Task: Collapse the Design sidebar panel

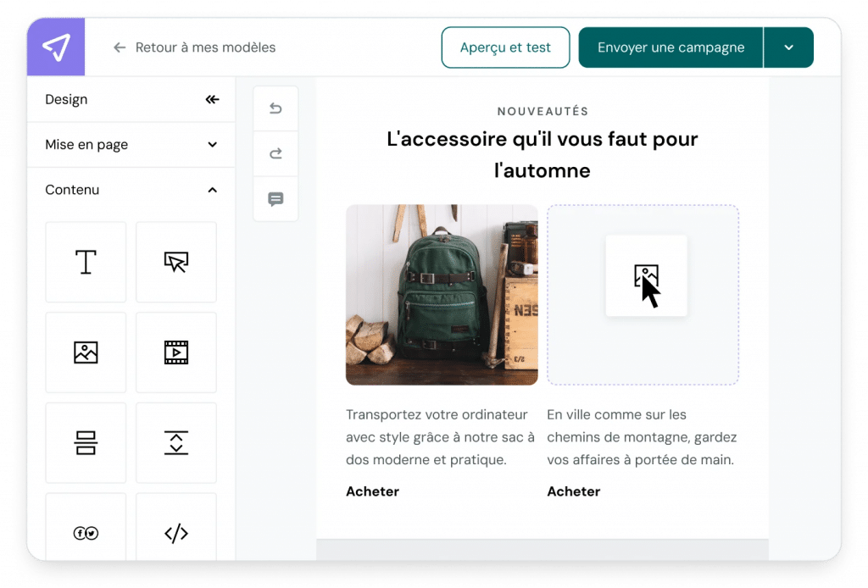Action: (212, 99)
